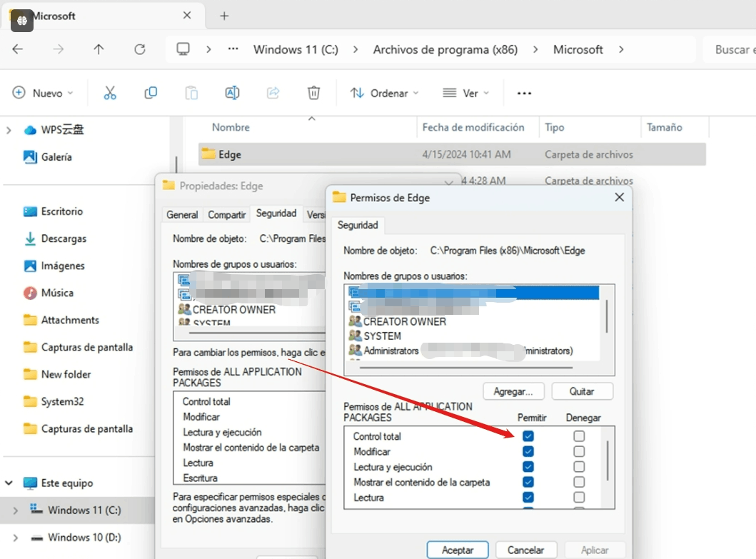Screen dimensions: 756x559
Task: Rename the selected item
Action: 233,93
